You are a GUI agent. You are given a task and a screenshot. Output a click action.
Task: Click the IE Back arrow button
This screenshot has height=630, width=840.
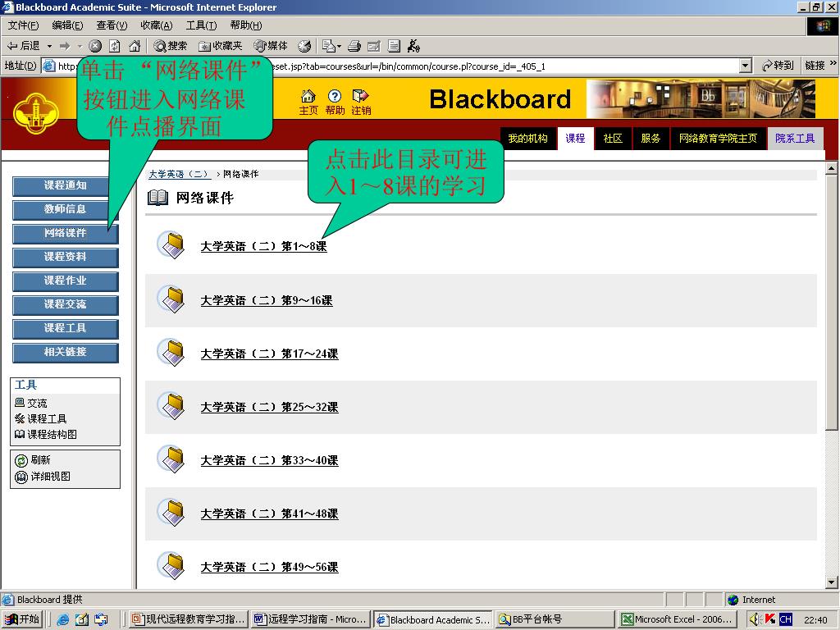23,46
